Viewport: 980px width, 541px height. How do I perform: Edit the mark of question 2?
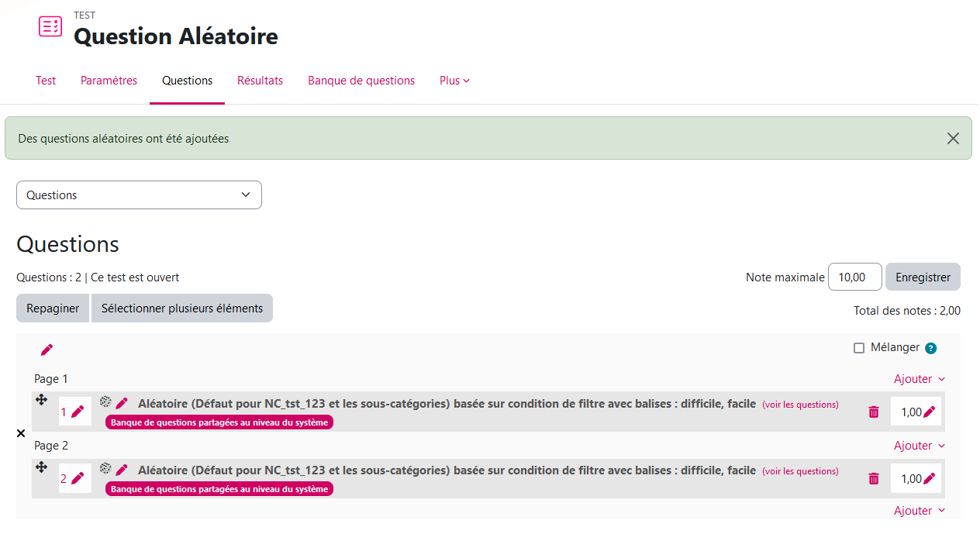click(x=929, y=479)
